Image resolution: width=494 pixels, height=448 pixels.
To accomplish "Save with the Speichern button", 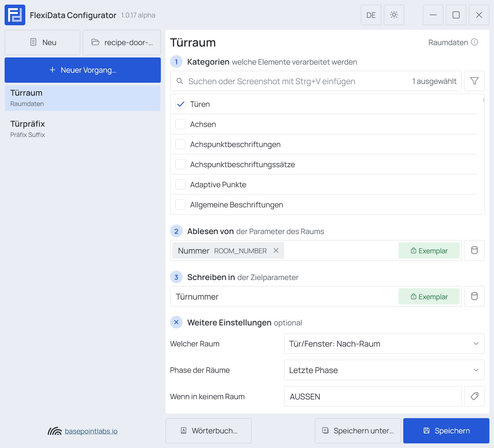I will coord(446,431).
